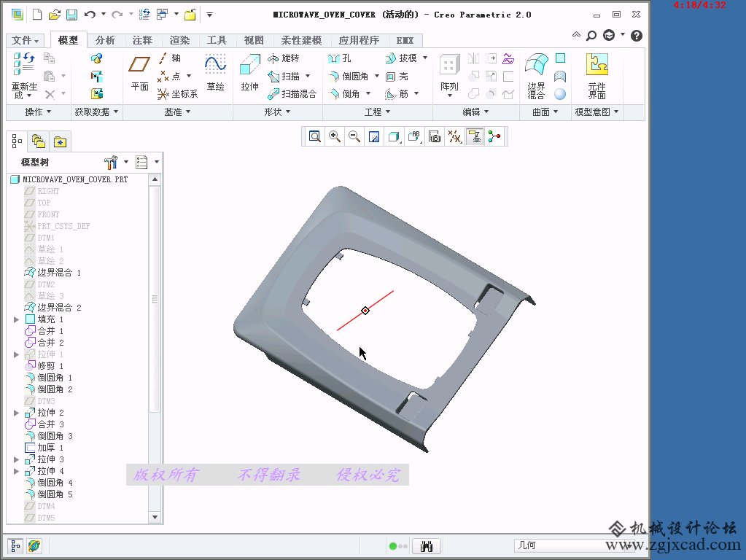Open the Saved Views camera icon
The width and height of the screenshot is (746, 560).
point(435,136)
